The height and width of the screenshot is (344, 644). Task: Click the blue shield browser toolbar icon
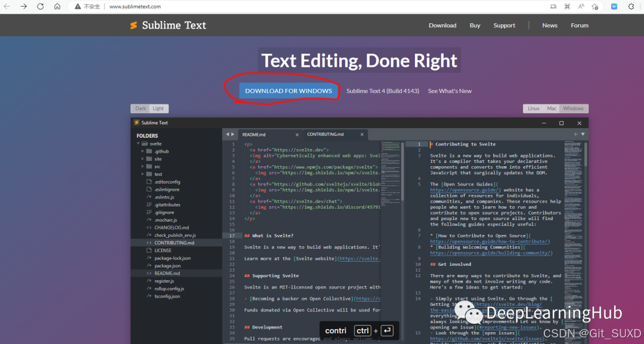coord(614,7)
